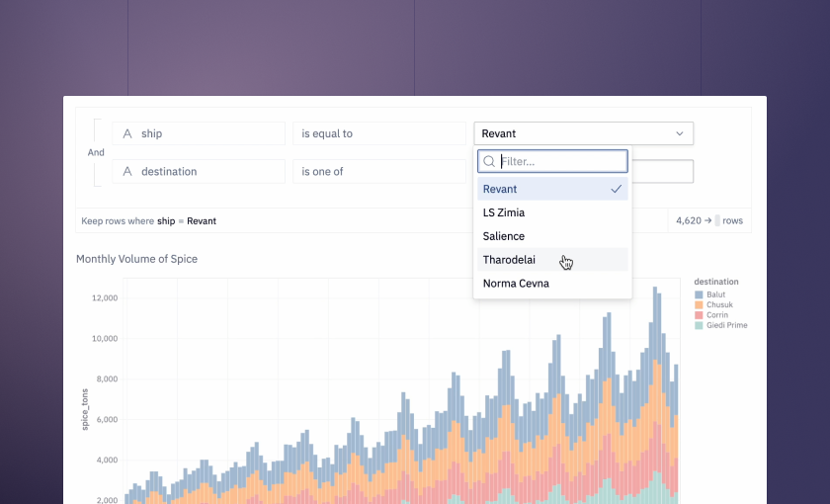
Task: Pick Norma Cevna from the ship options
Action: [552, 284]
